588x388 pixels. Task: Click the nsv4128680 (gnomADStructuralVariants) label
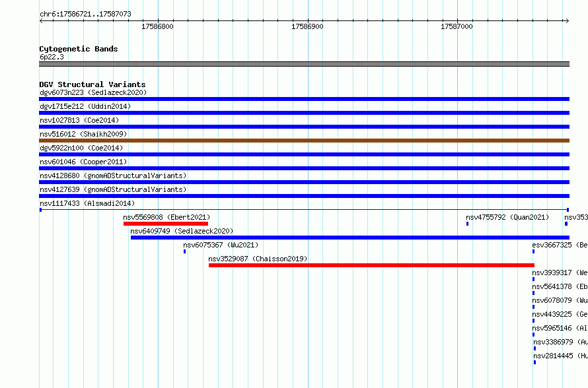(x=113, y=176)
